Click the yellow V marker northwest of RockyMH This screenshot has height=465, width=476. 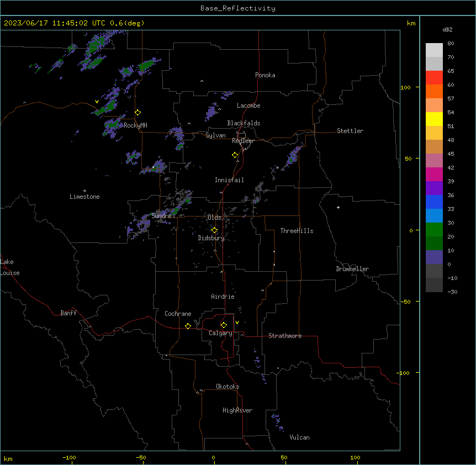(97, 102)
